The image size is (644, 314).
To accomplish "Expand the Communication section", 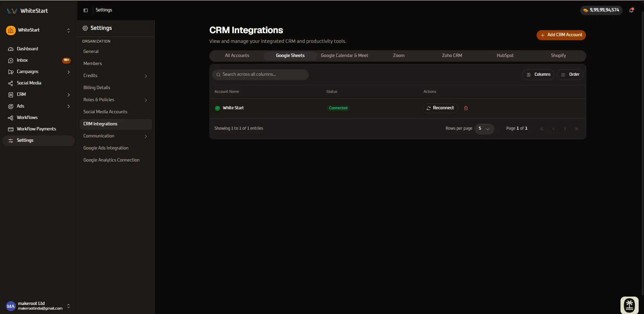I will pos(146,136).
